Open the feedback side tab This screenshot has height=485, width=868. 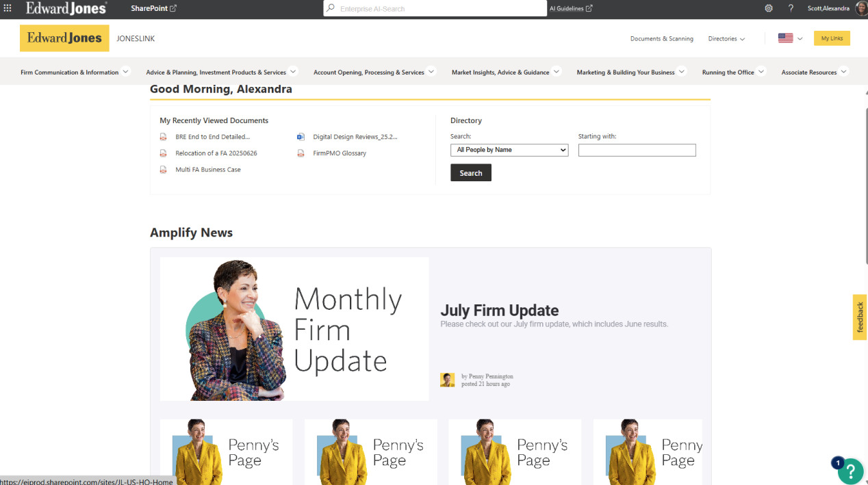[x=860, y=317]
